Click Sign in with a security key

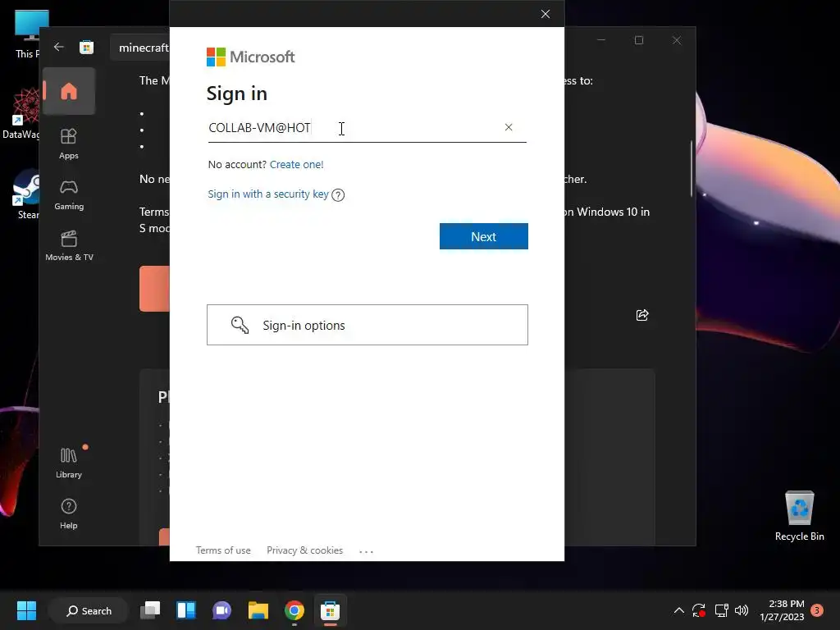268,194
